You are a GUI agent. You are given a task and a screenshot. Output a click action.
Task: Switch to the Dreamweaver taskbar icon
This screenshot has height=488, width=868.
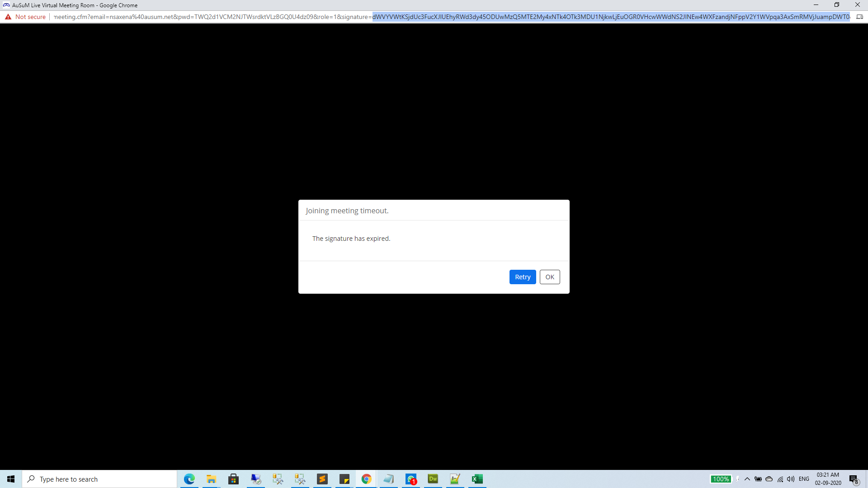coord(433,479)
